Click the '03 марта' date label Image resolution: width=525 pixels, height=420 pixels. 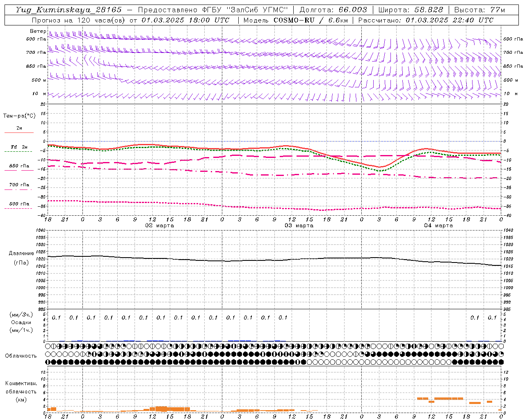click(x=299, y=226)
